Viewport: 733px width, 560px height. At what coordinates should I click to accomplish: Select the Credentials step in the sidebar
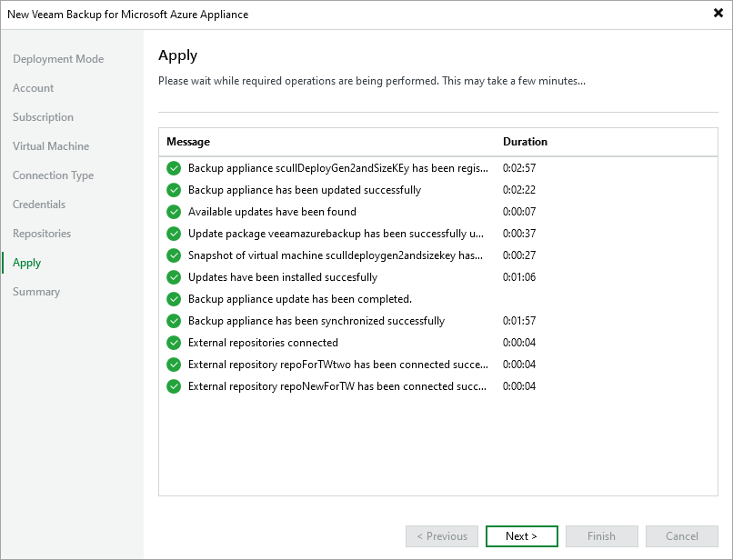click(x=39, y=205)
